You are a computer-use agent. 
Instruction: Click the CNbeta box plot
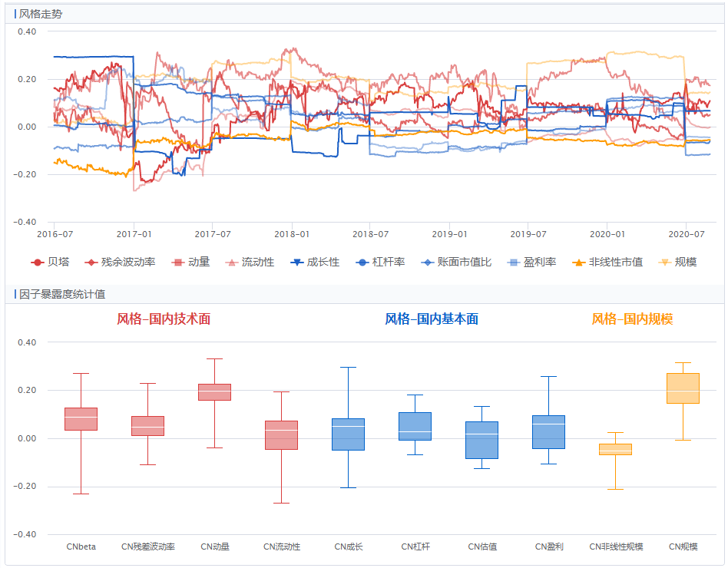click(81, 419)
